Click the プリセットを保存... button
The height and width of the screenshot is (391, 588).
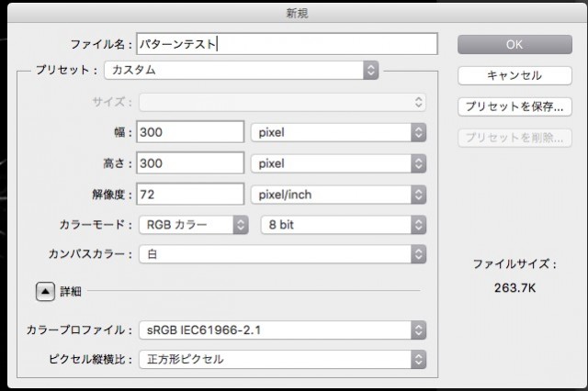[x=514, y=106]
